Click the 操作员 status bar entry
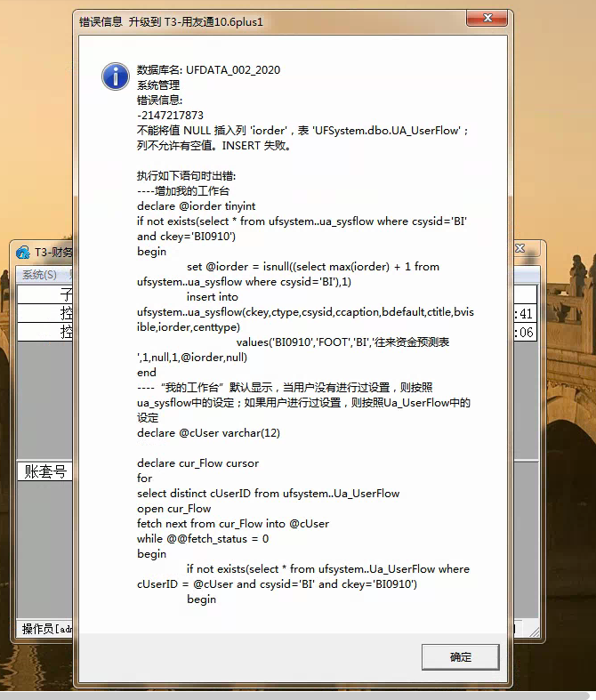 [x=46, y=629]
